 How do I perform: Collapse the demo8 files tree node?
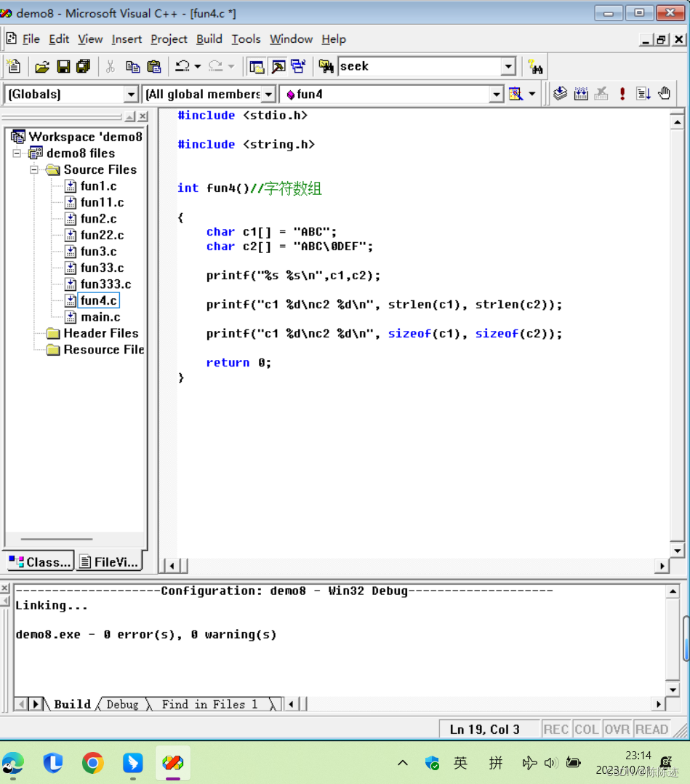(17, 153)
